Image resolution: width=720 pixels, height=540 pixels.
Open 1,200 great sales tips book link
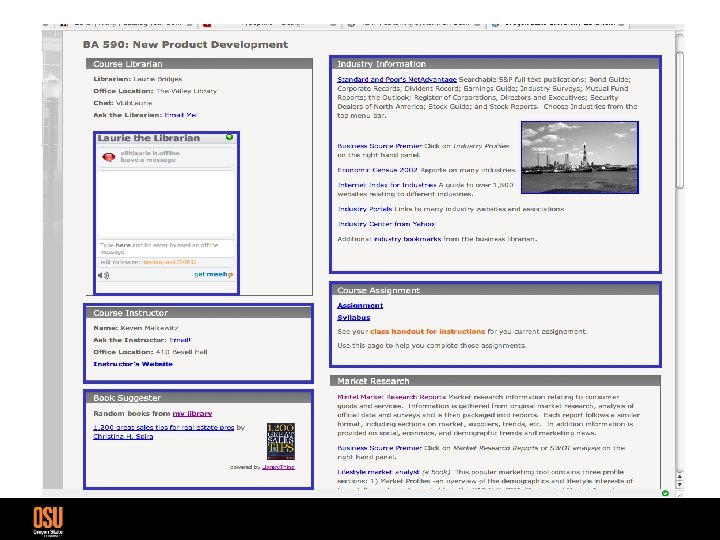pyautogui.click(x=163, y=427)
